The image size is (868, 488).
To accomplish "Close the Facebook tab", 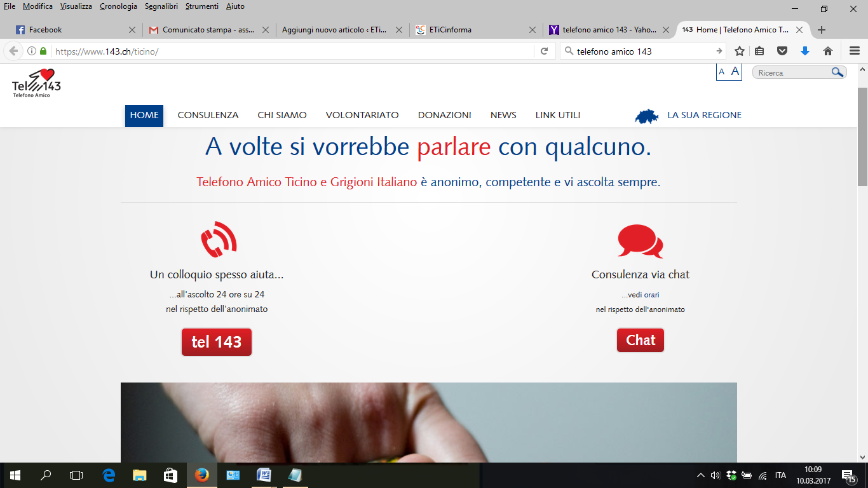I will [x=132, y=30].
